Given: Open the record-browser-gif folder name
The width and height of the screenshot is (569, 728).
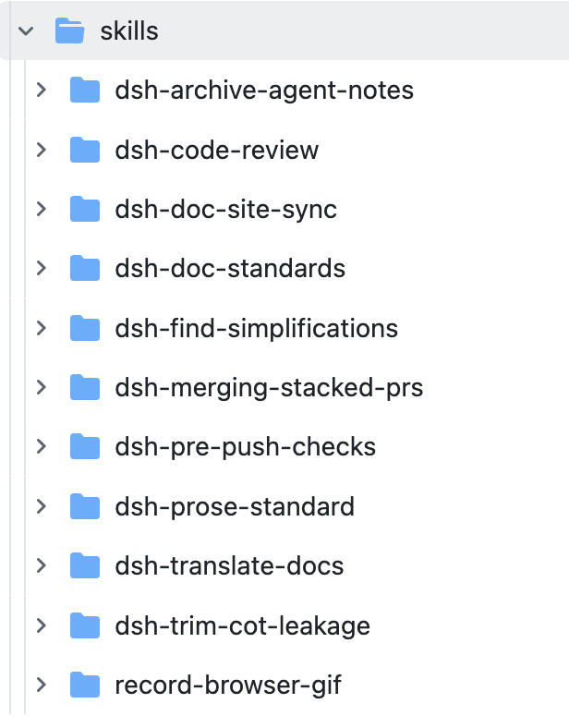Looking at the screenshot, I should [x=228, y=686].
